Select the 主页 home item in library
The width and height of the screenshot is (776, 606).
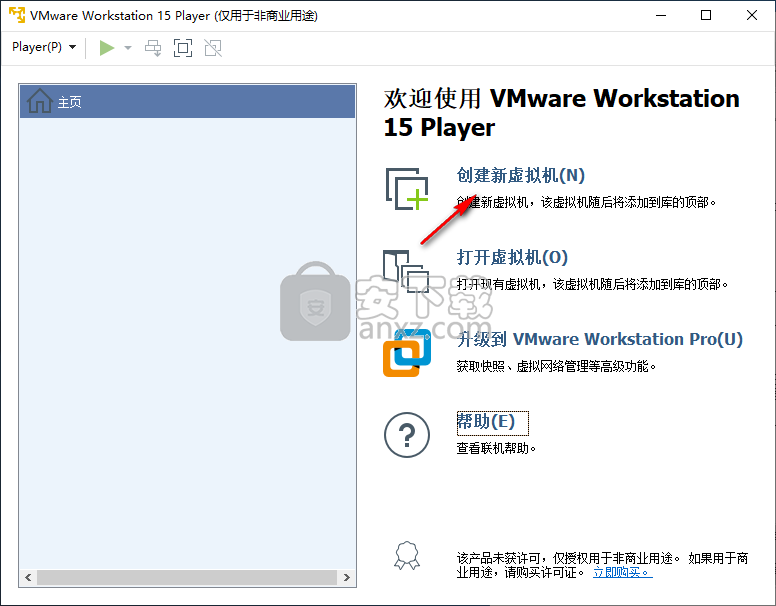pyautogui.click(x=188, y=101)
